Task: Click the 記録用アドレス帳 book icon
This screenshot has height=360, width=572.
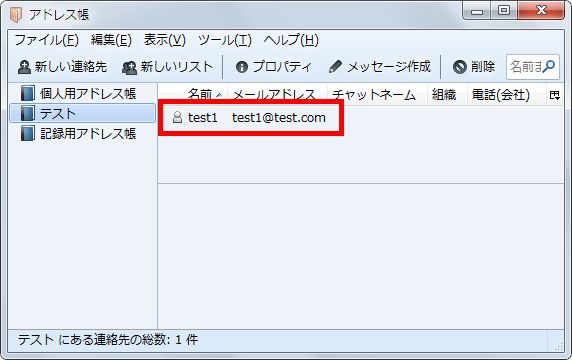Action: pyautogui.click(x=28, y=133)
